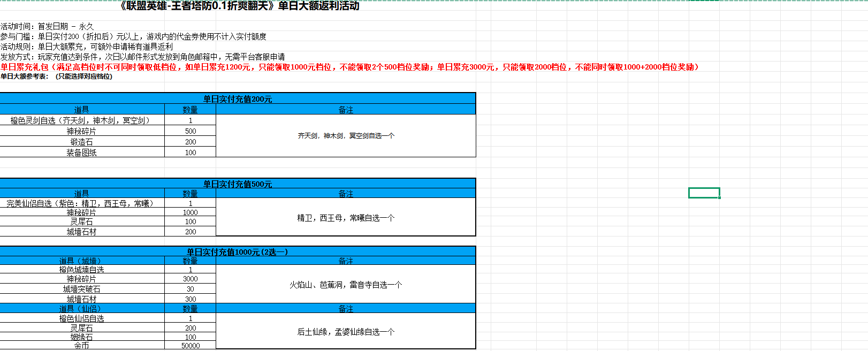This screenshot has width=868, height=351.
Task: Select the 城墙突破石 item cell
Action: (82, 289)
